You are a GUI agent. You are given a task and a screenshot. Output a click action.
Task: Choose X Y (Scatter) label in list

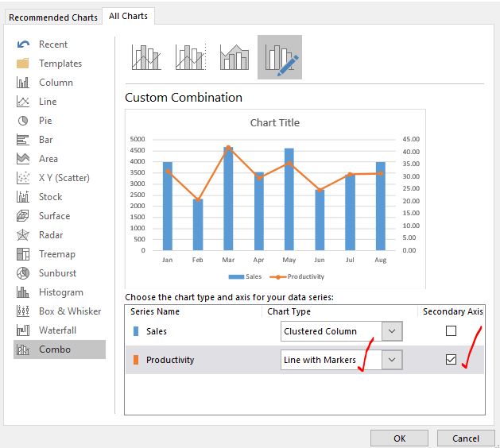pos(64,178)
